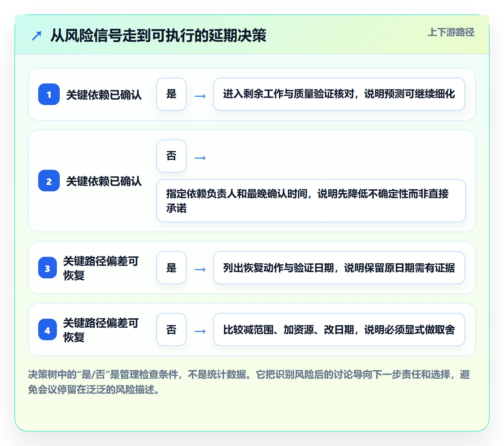
Task: Open the outcome box 指定依赖负责人和最晚确认时间
Action: click(x=311, y=201)
